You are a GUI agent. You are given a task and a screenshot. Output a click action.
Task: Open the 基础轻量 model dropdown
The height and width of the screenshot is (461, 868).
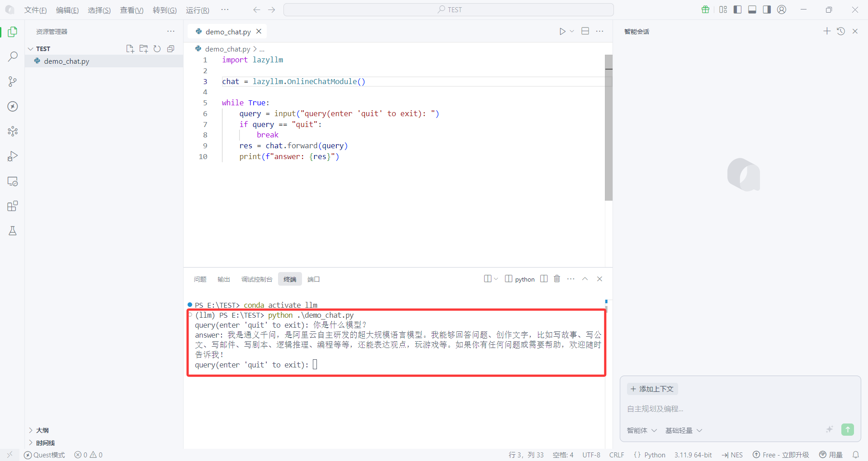684,430
